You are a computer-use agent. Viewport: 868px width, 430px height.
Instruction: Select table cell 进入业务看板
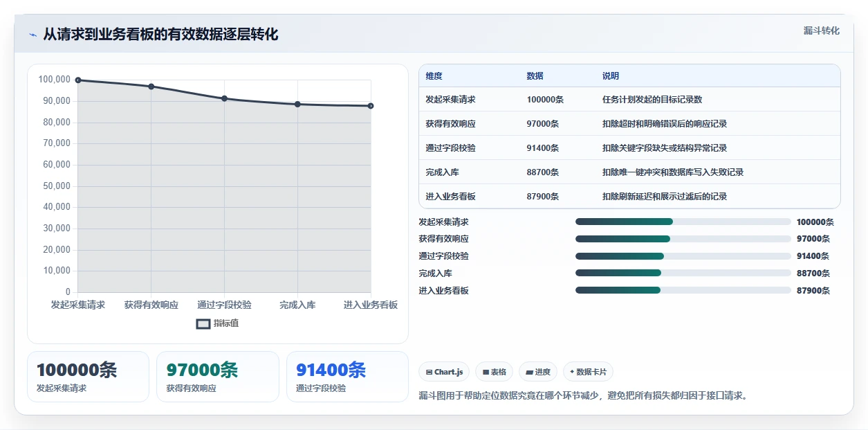(x=450, y=197)
